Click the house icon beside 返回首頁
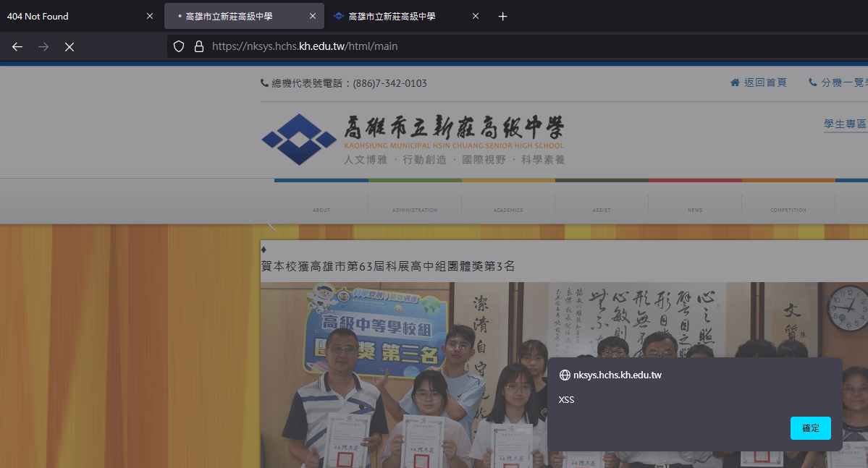The width and height of the screenshot is (868, 468). (x=735, y=82)
